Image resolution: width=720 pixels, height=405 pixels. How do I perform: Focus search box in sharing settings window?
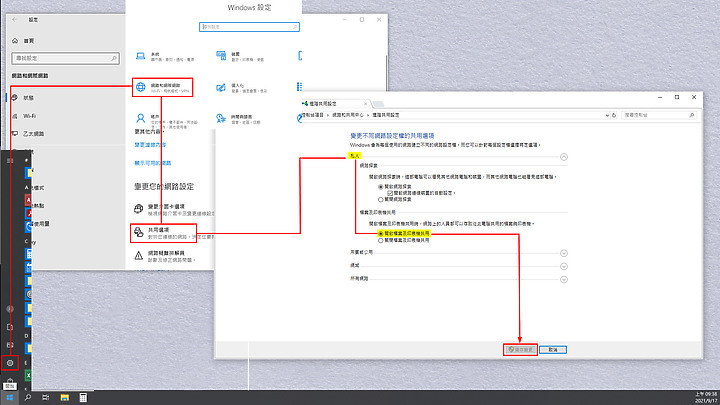[x=659, y=115]
